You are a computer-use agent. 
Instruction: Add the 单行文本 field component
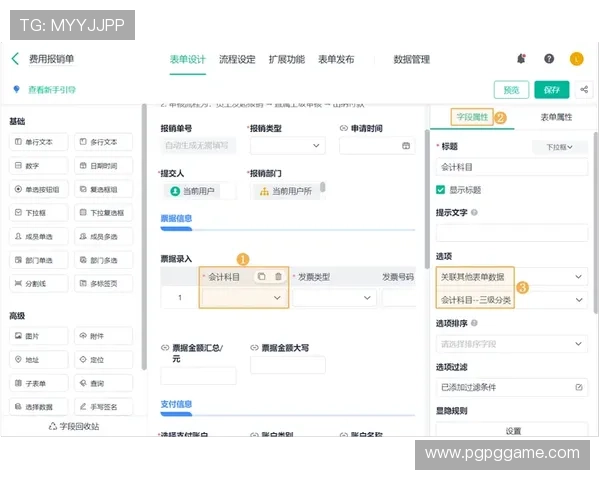39,142
